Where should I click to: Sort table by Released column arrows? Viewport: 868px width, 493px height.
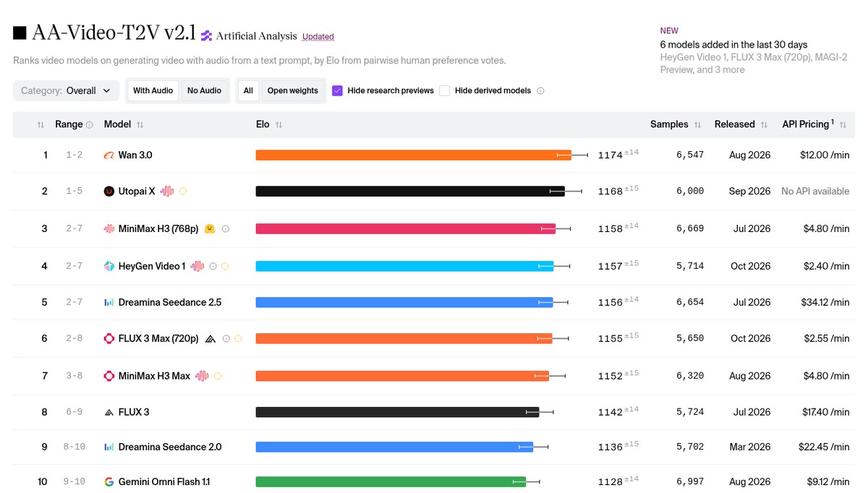[764, 125]
